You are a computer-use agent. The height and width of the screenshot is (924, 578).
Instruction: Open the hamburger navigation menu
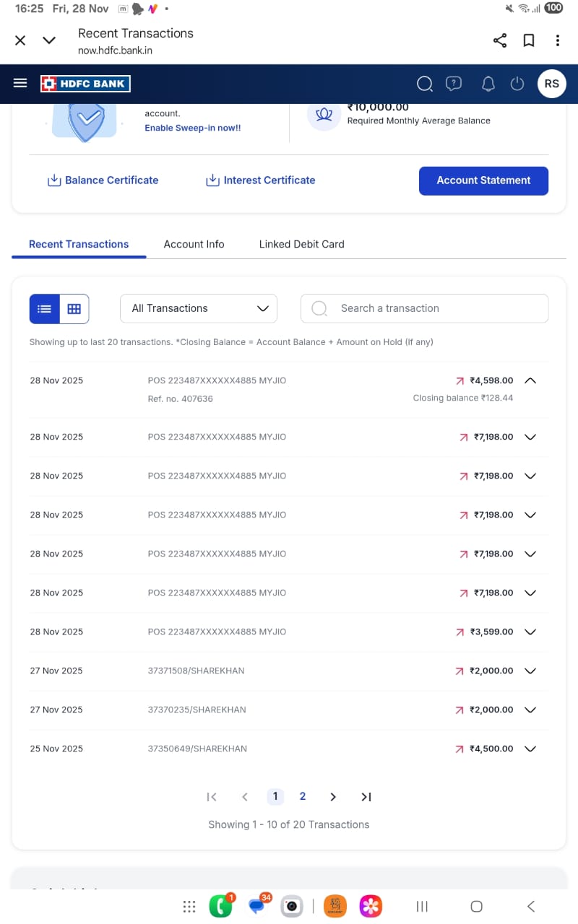pyautogui.click(x=20, y=84)
